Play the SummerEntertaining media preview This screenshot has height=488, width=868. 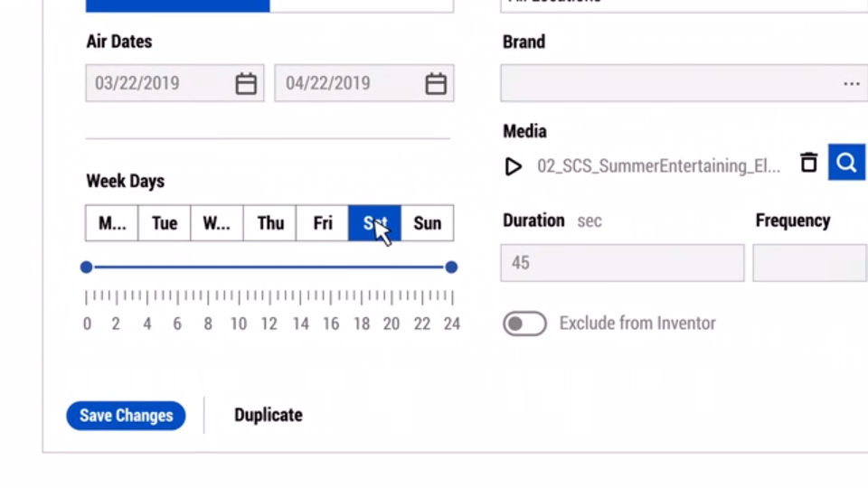(x=514, y=166)
